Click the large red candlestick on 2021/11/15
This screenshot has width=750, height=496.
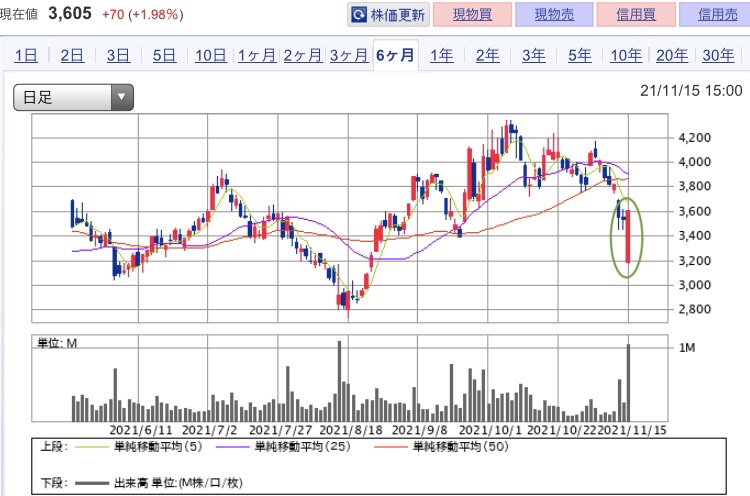(x=628, y=236)
